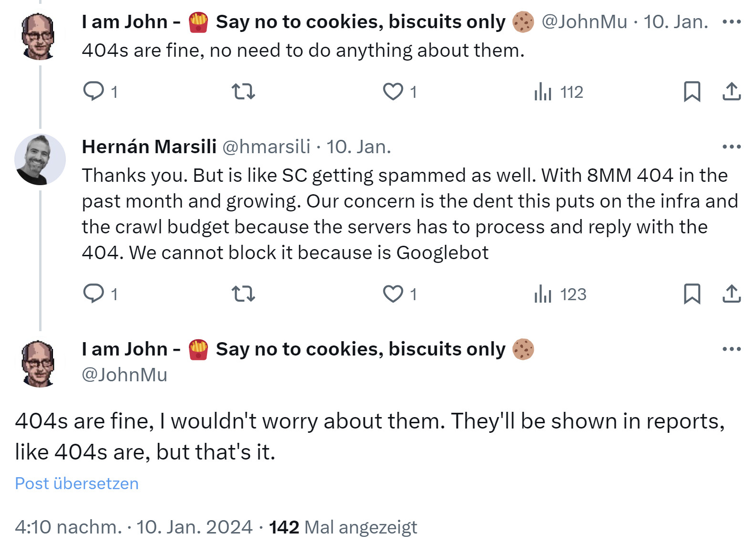Click the Post übersetzen link
The width and height of the screenshot is (756, 544).
(76, 483)
